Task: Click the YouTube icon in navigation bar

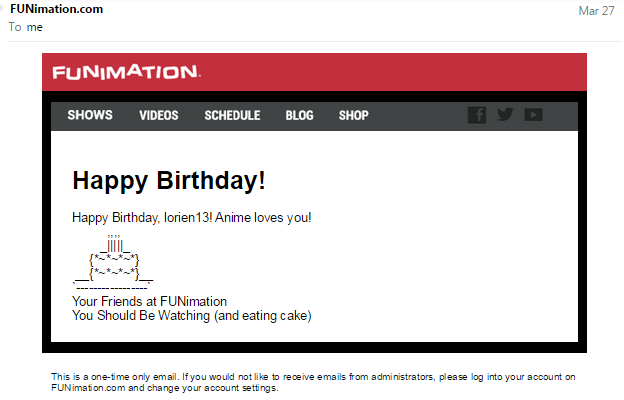Action: [x=533, y=115]
